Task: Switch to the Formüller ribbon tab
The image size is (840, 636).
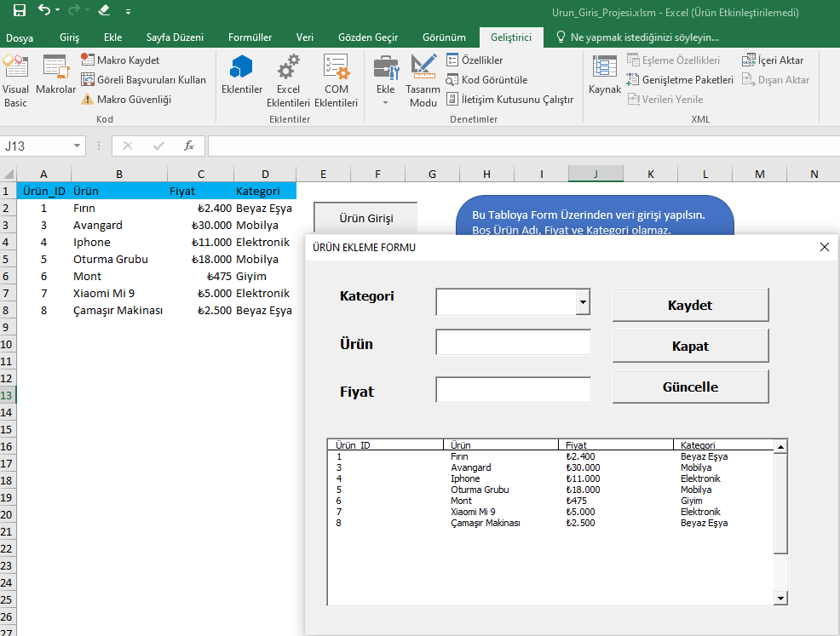Action: coord(250,37)
